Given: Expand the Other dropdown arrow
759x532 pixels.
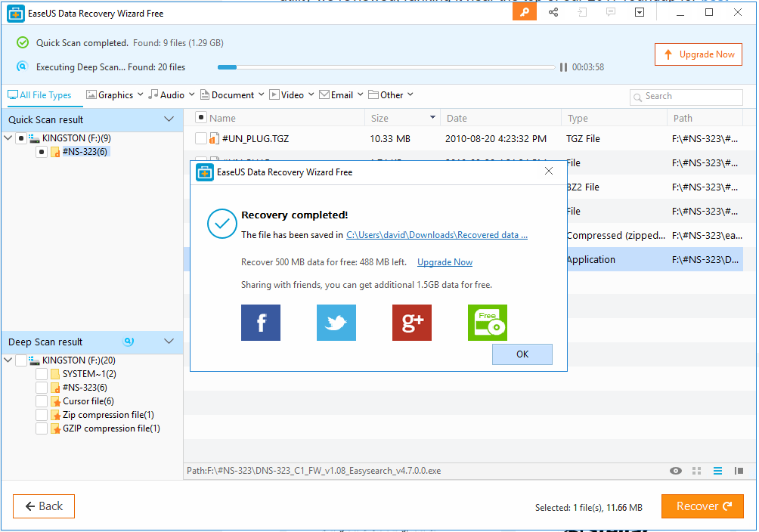Looking at the screenshot, I should coord(410,94).
